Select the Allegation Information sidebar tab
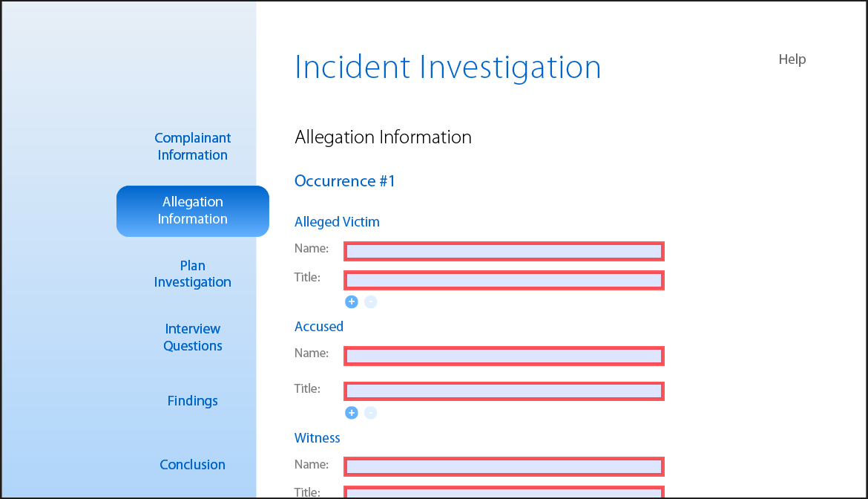868x499 pixels. click(x=192, y=211)
